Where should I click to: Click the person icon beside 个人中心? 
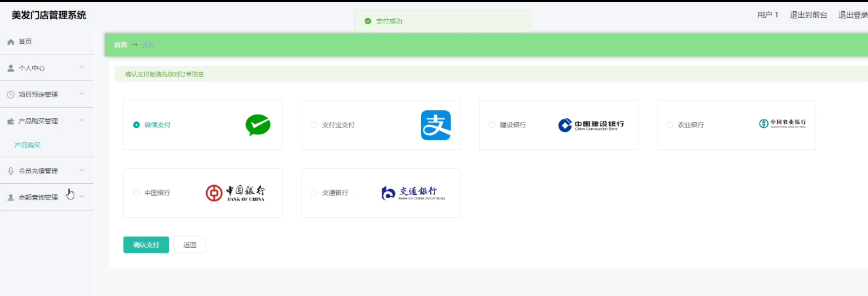(x=11, y=68)
